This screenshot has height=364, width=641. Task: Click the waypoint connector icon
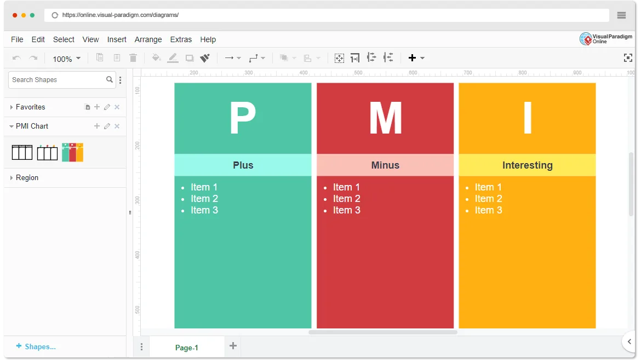pos(254,58)
